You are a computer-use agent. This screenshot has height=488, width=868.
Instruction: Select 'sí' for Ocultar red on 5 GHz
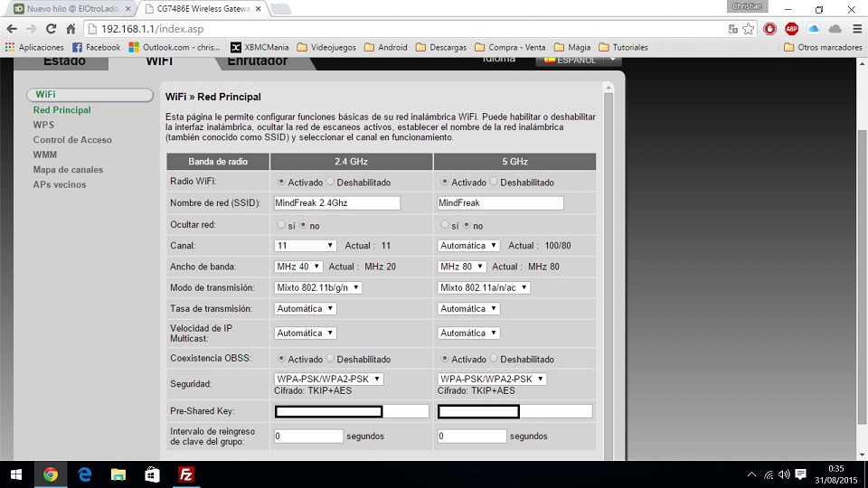[445, 225]
